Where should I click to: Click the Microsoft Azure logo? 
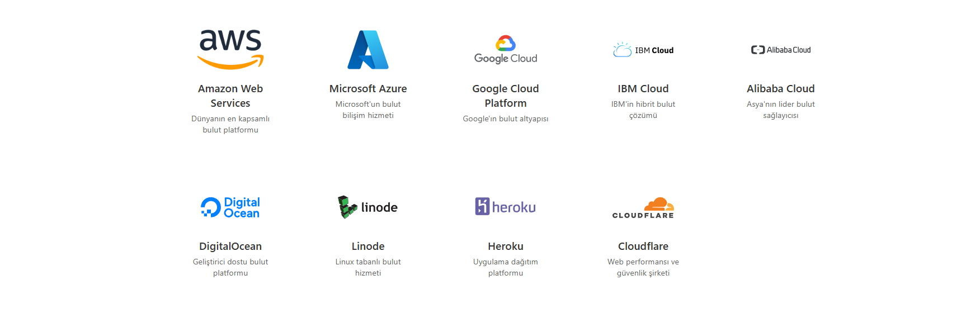coord(368,50)
